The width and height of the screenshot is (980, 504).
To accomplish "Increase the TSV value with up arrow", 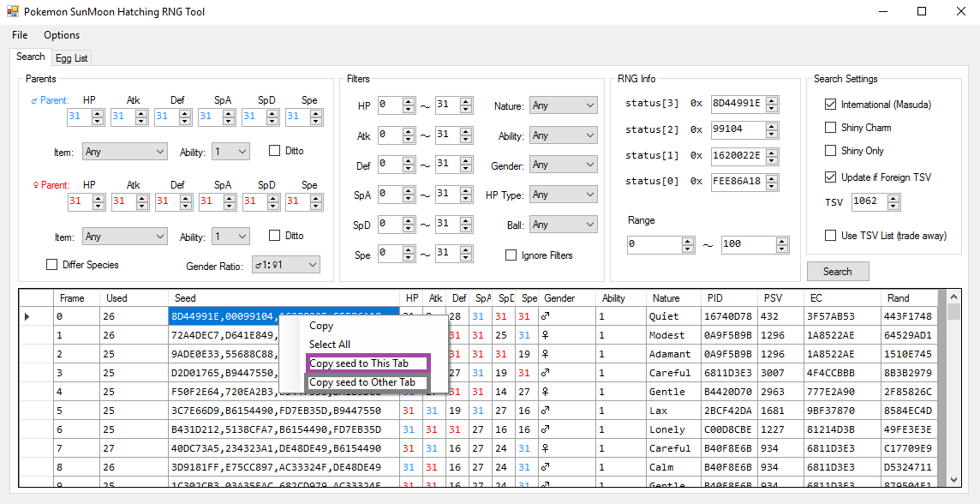I will (x=893, y=198).
